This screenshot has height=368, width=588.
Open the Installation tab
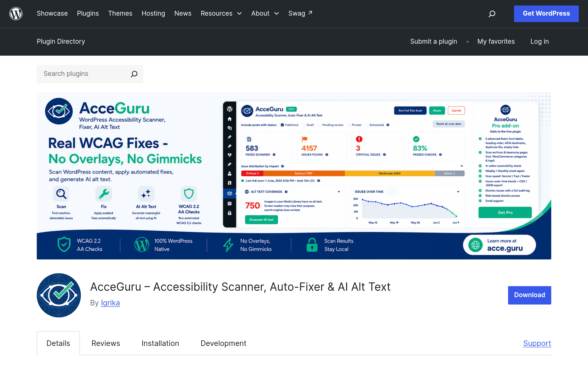coord(160,343)
